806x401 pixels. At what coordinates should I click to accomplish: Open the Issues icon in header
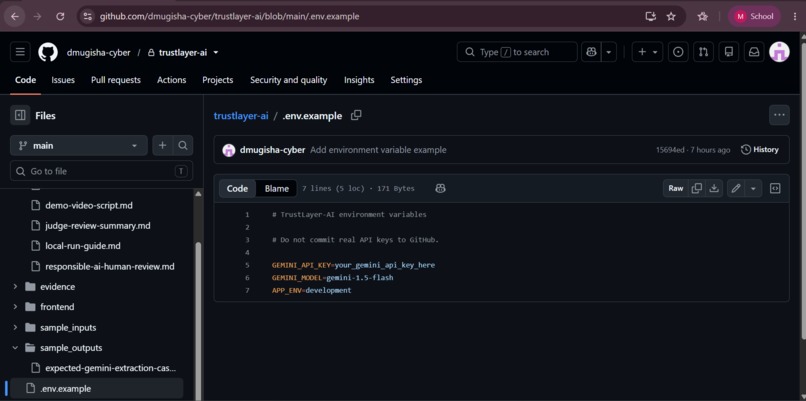pos(678,52)
